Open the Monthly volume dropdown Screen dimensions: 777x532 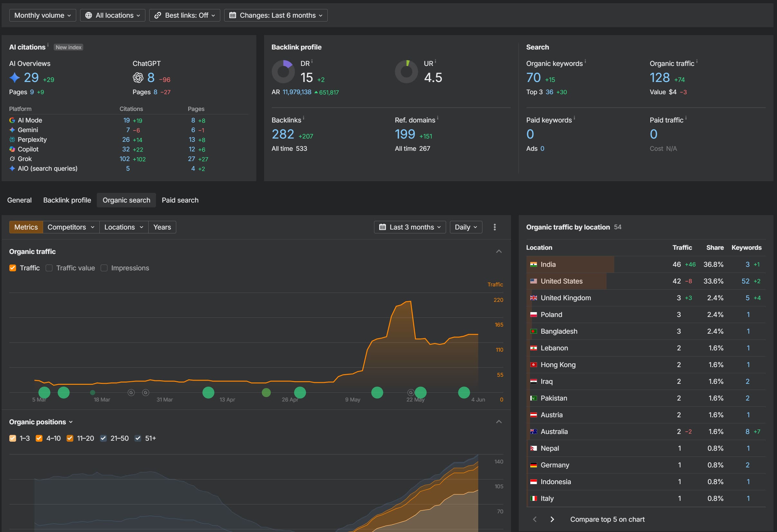click(43, 15)
